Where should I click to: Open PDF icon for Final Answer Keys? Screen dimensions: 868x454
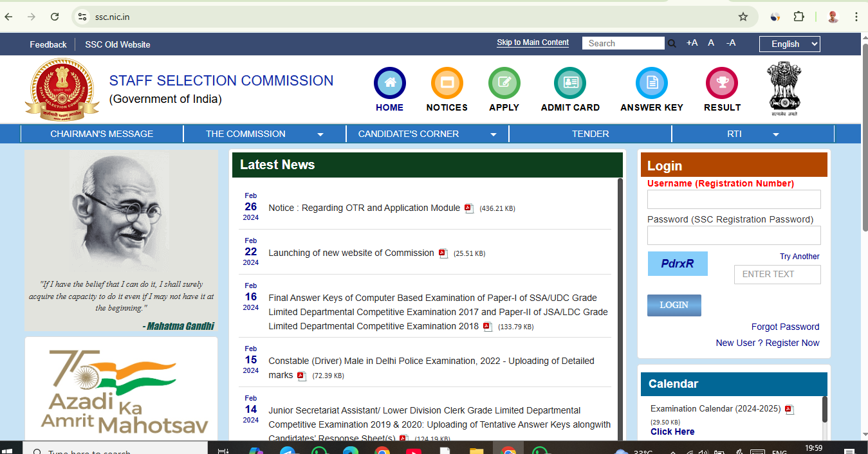[488, 327]
